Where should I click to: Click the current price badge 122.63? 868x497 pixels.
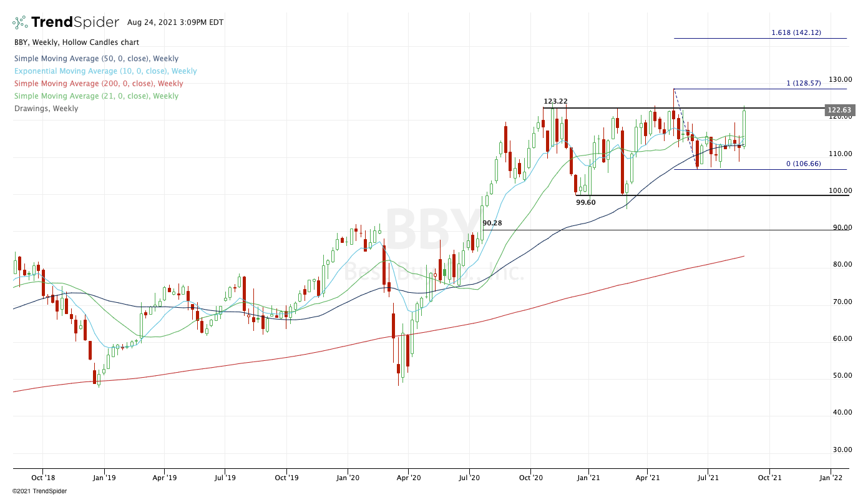point(838,110)
